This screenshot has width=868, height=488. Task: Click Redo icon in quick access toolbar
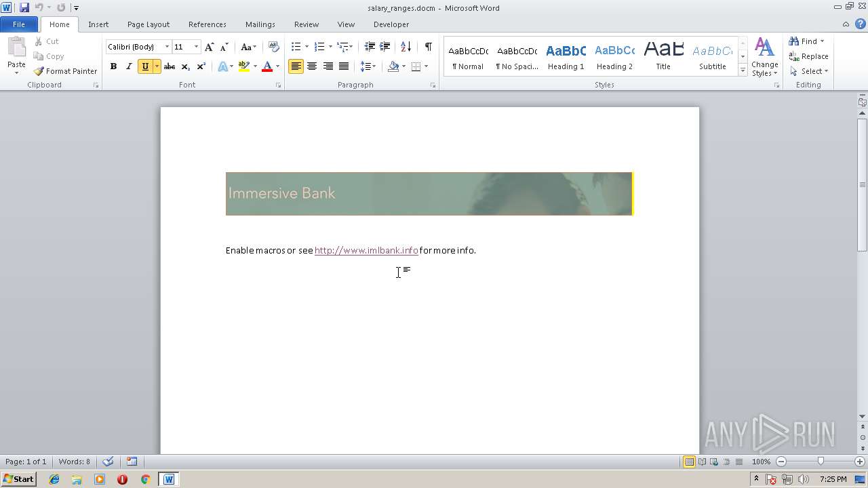click(x=61, y=7)
